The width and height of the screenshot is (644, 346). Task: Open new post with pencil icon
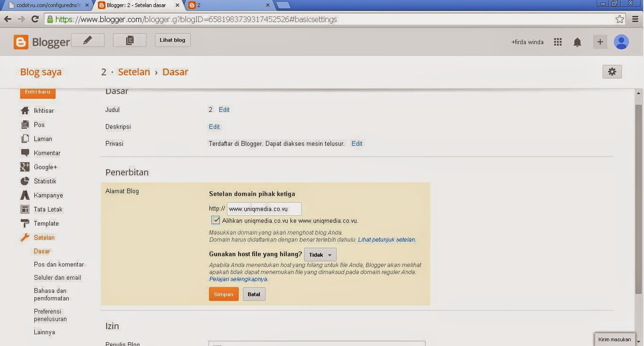coord(88,40)
